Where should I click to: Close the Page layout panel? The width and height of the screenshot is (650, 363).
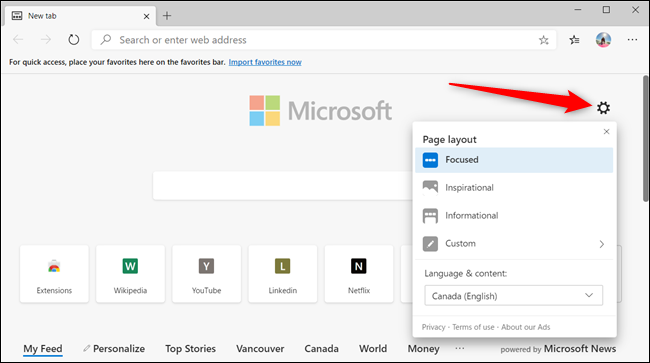pyautogui.click(x=606, y=131)
